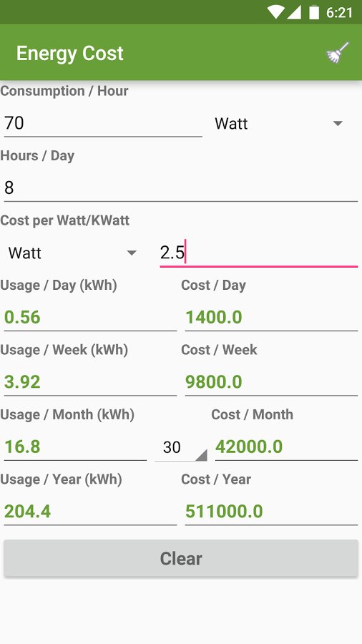The width and height of the screenshot is (362, 644).
Task: Focus the Consumption / Hour field showing 70
Action: 103,123
